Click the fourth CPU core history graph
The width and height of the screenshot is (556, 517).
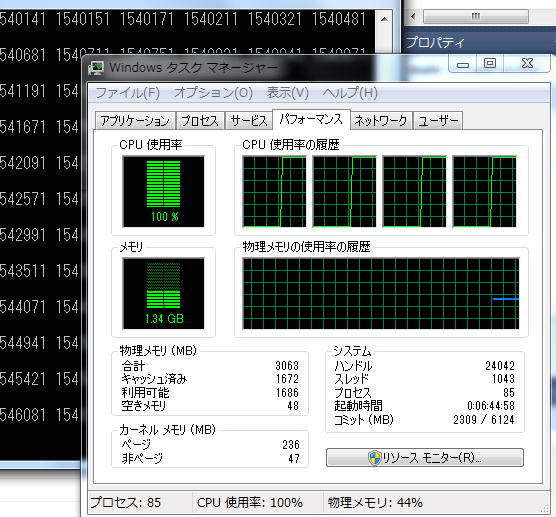pos(484,191)
